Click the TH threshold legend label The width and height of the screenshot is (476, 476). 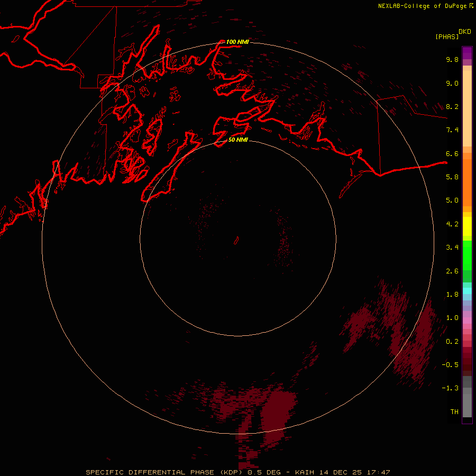[x=454, y=412]
